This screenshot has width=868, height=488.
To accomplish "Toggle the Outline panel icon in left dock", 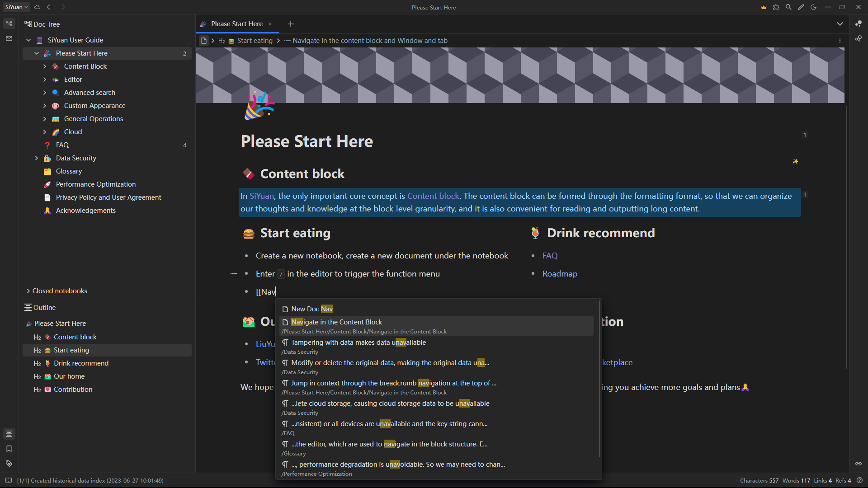I will click(9, 434).
